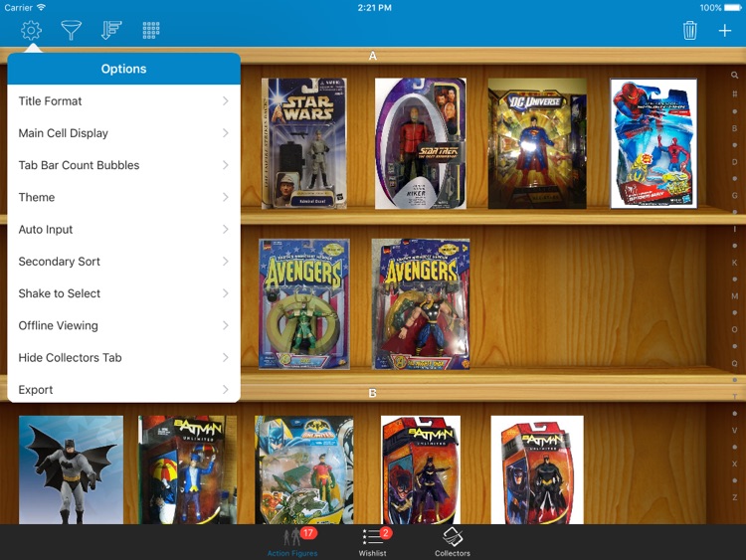Open the Collectors tab
Screen dimensions: 746x560
click(x=452, y=542)
